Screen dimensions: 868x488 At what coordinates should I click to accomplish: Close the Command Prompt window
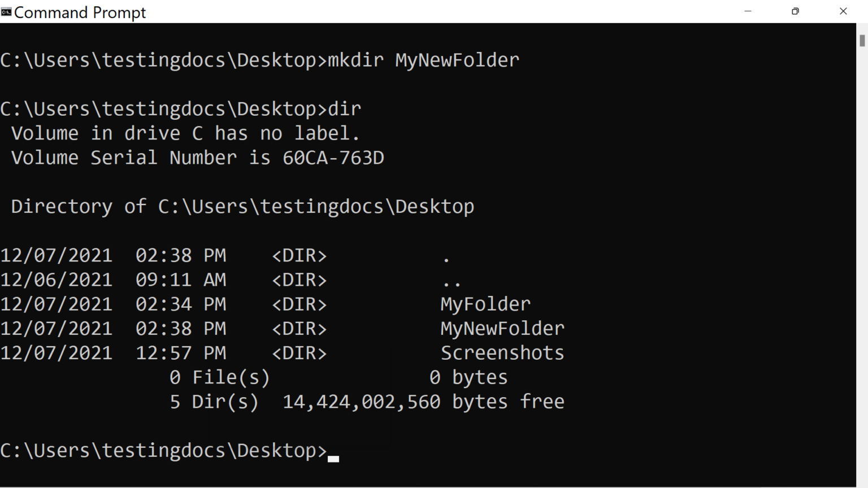pyautogui.click(x=843, y=11)
